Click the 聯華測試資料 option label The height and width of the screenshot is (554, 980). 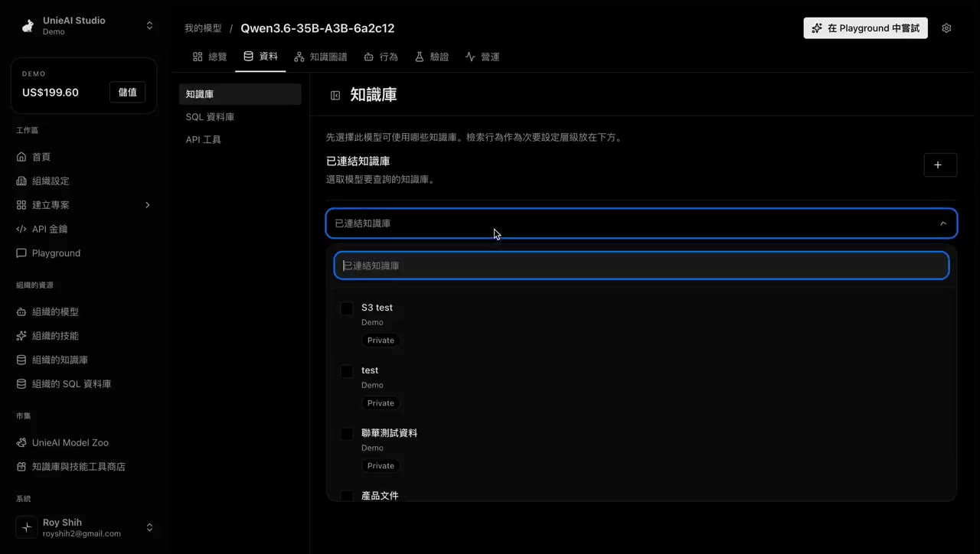pos(389,433)
